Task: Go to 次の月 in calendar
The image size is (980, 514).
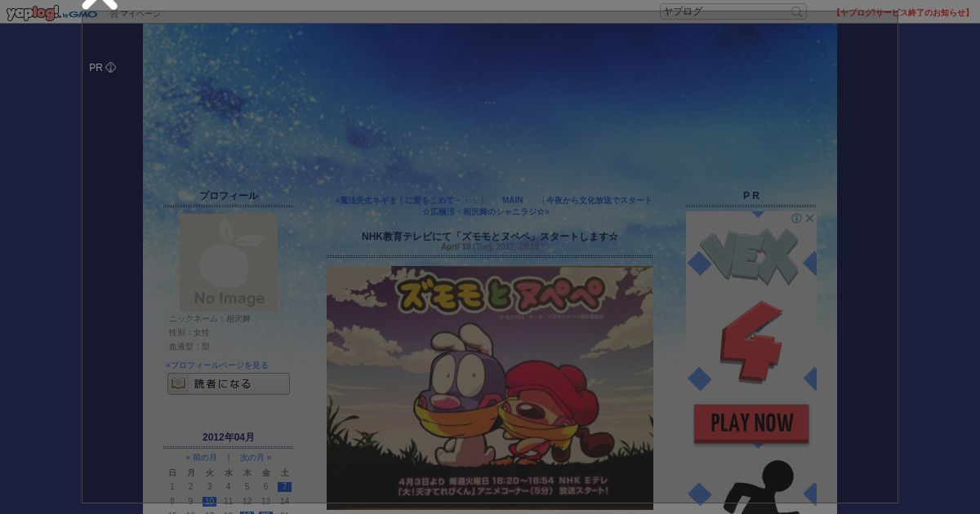Action: tap(256, 458)
